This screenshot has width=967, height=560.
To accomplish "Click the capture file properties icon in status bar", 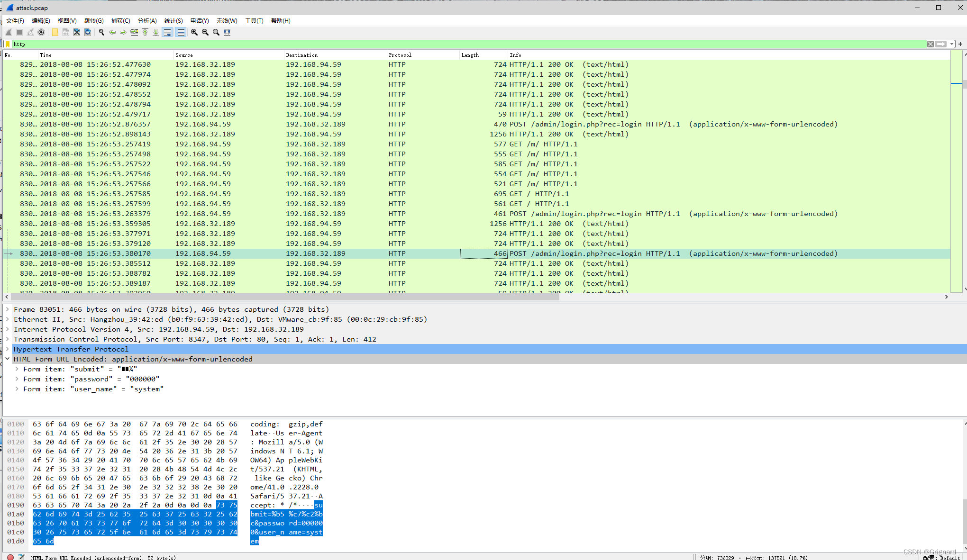I will [21, 557].
